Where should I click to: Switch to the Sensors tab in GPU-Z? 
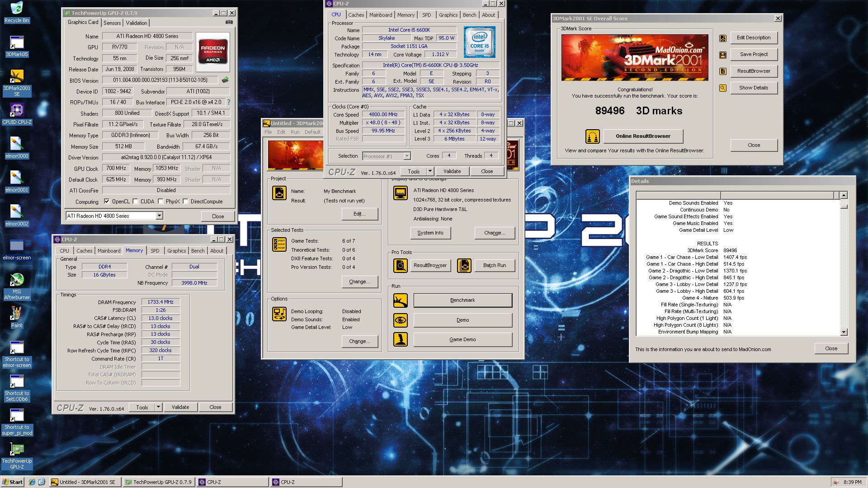112,23
